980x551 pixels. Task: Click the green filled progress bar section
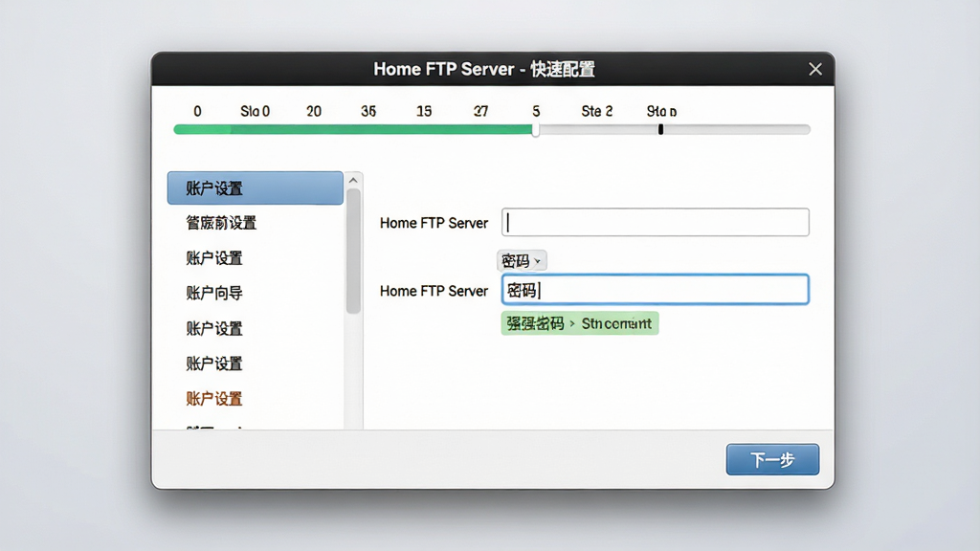pos(353,129)
